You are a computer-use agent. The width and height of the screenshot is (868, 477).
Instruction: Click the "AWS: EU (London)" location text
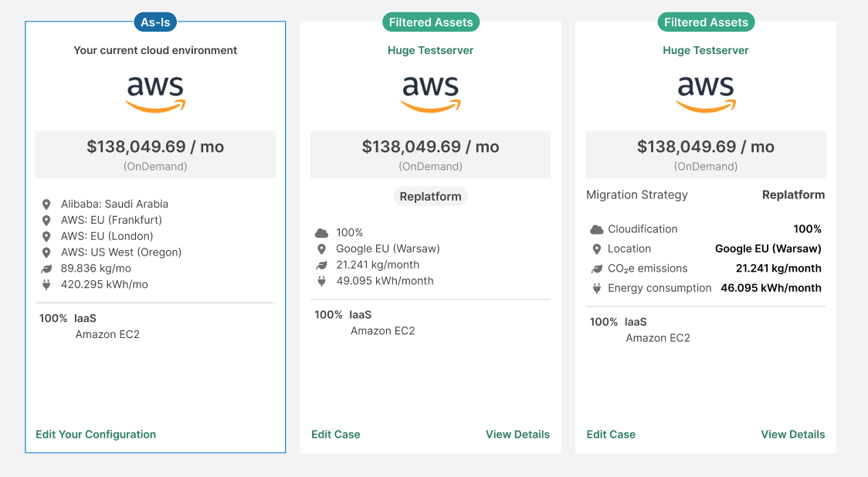point(107,236)
